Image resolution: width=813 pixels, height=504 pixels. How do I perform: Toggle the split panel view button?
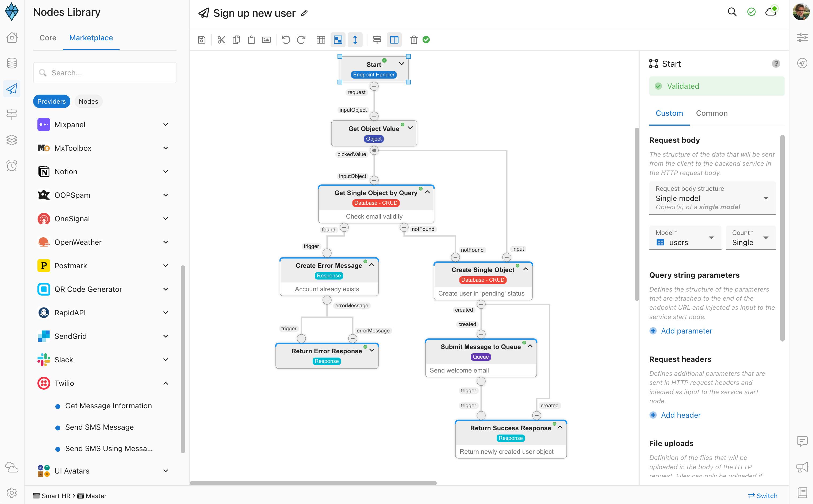click(394, 40)
